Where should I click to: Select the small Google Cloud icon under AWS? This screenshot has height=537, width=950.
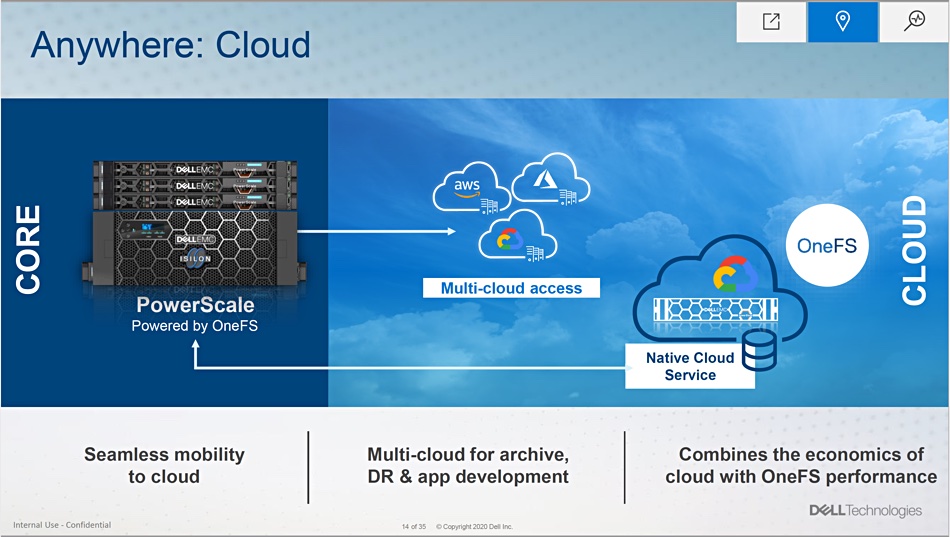pyautogui.click(x=517, y=236)
